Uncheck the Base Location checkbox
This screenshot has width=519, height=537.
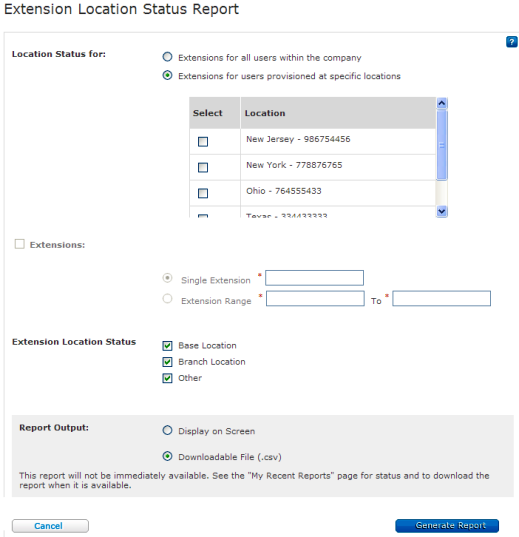(167, 346)
